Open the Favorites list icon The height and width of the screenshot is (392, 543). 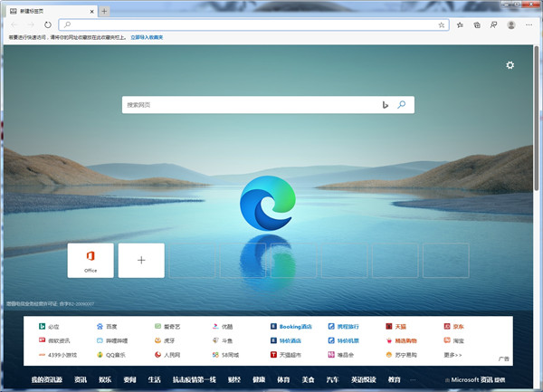click(462, 24)
